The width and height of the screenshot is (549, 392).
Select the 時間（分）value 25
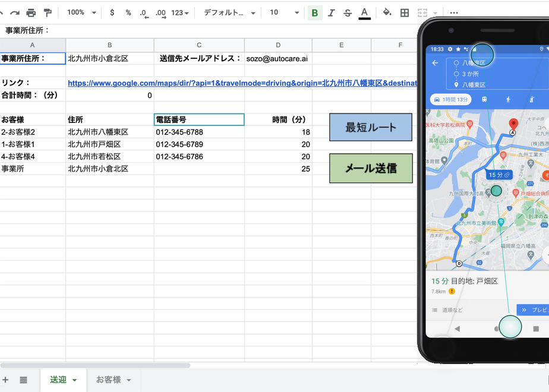(x=278, y=169)
